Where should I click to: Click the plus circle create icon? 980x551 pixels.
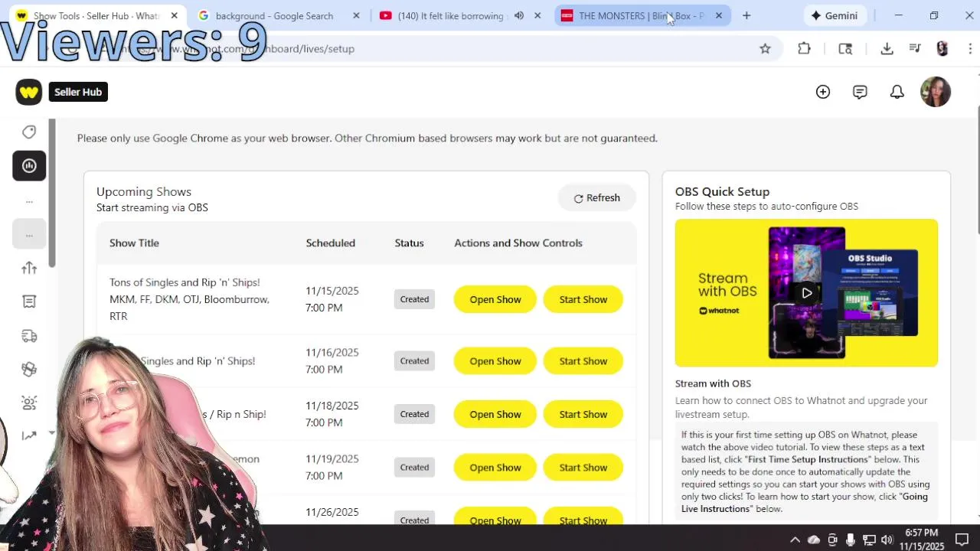[x=823, y=92]
